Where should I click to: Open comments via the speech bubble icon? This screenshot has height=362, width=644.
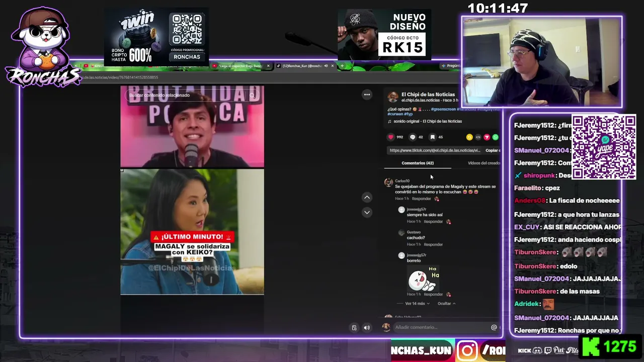413,137
